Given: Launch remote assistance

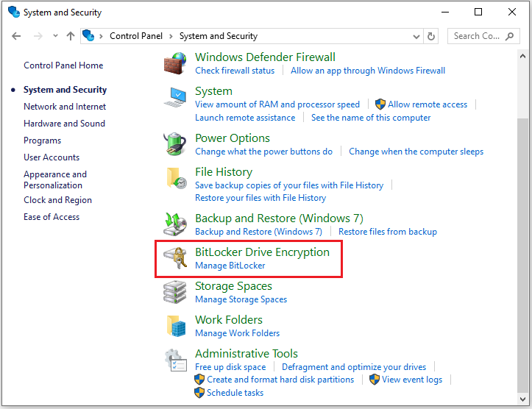Looking at the screenshot, I should pos(245,118).
